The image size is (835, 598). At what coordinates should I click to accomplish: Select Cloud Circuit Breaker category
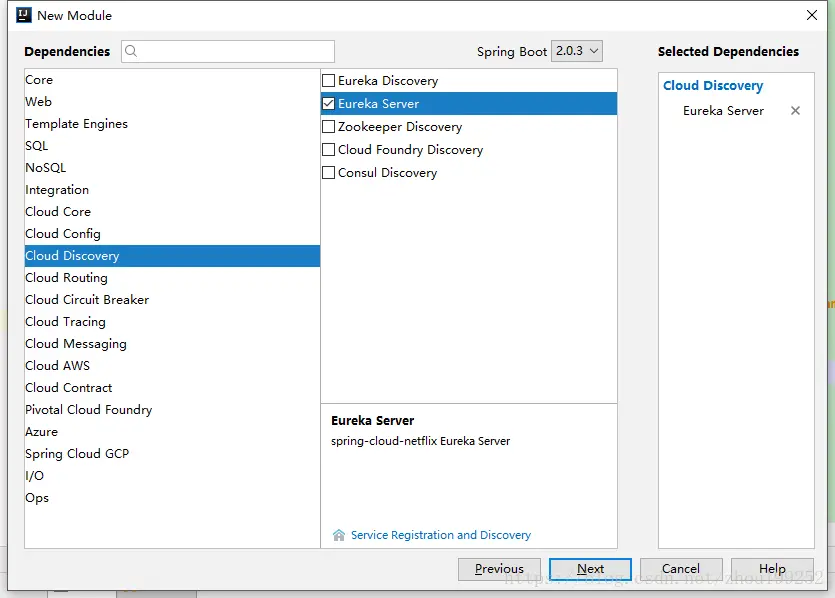[x=172, y=299]
